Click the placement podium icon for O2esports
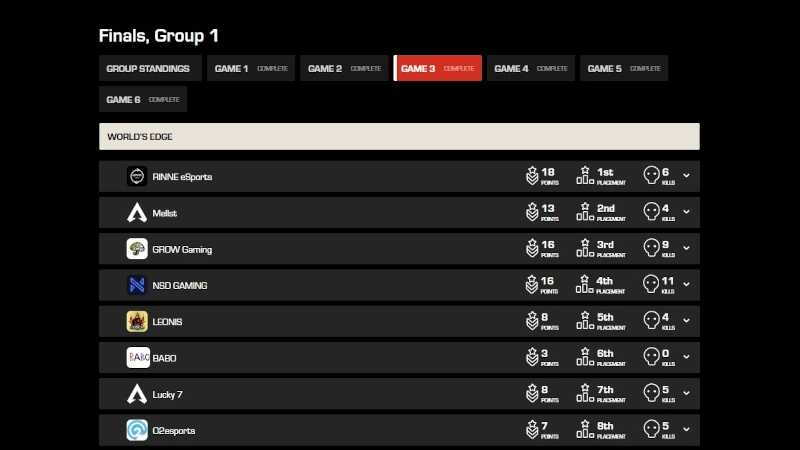Viewport: 800px width, 450px height. click(x=585, y=429)
